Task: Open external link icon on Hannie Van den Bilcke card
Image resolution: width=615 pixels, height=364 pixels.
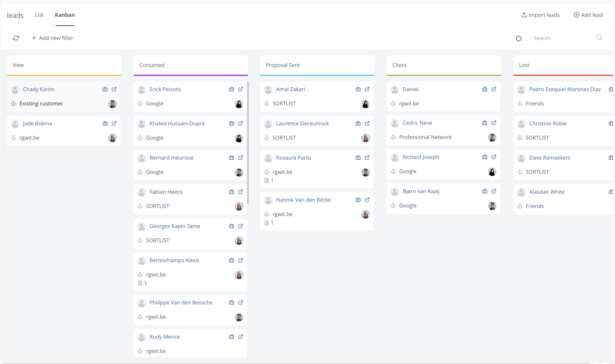Action: click(x=367, y=200)
